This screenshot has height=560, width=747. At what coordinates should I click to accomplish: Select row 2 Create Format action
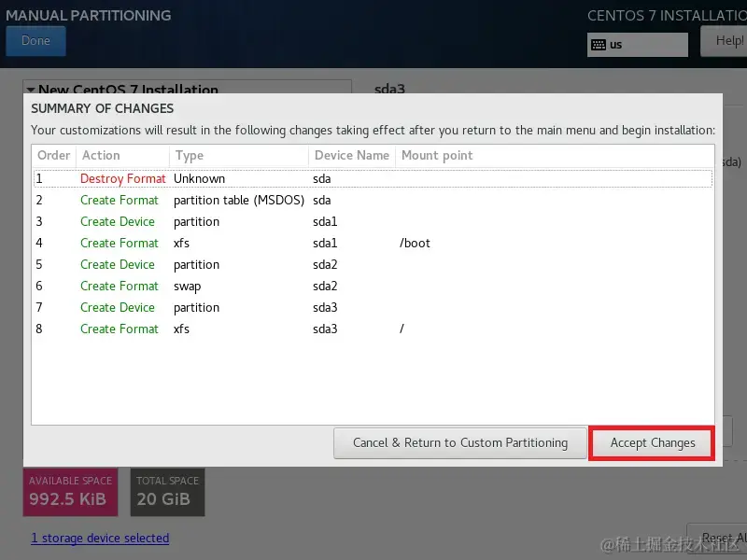(x=120, y=201)
